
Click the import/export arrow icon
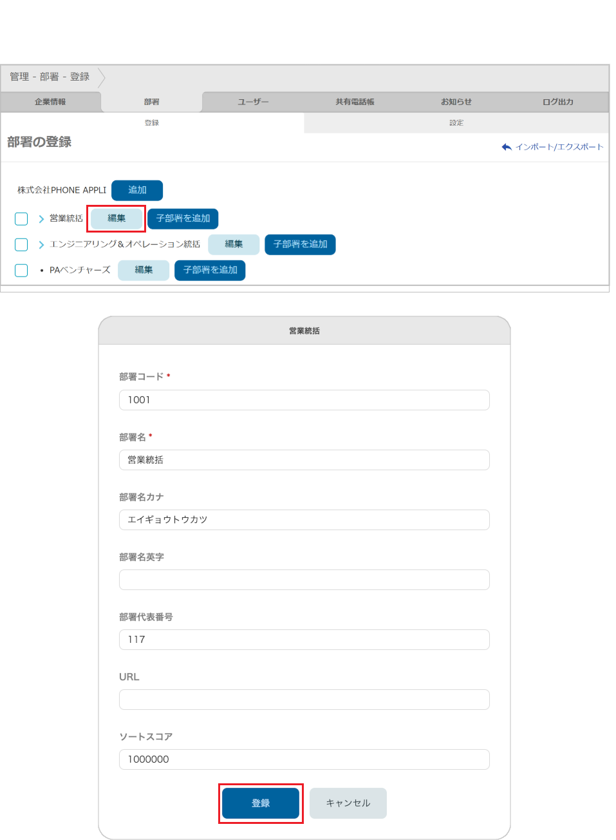507,147
